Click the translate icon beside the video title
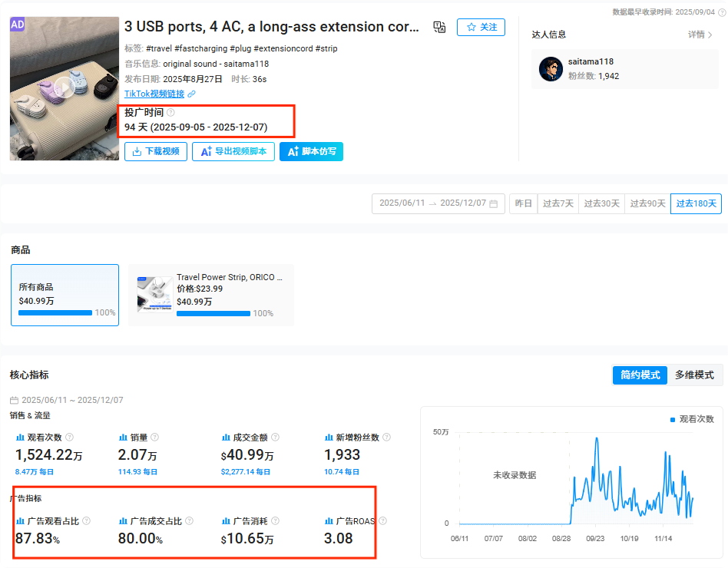This screenshot has width=728, height=568. coord(439,26)
